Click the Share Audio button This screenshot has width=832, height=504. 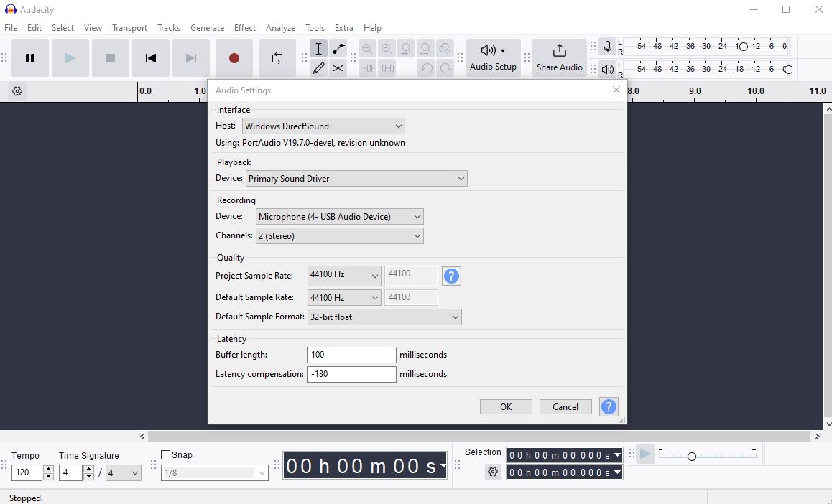pyautogui.click(x=559, y=57)
